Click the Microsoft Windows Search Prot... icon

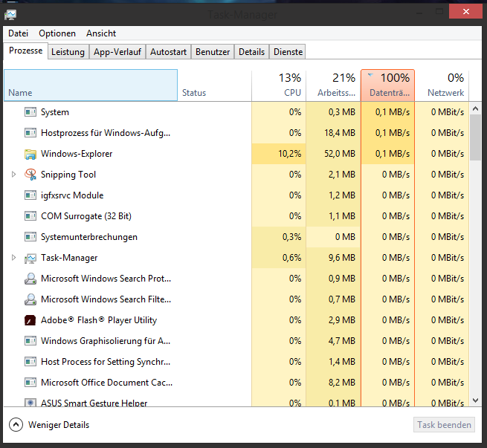pos(30,279)
